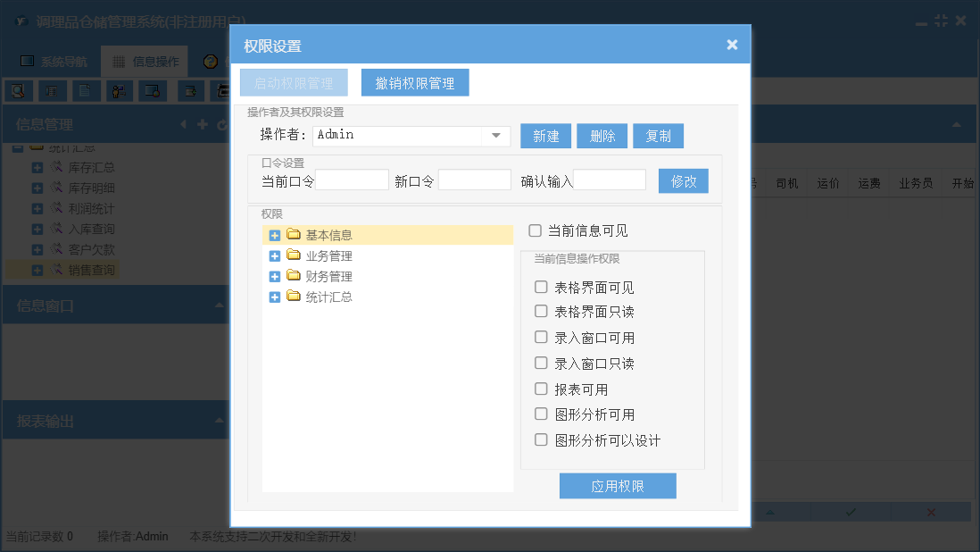980x552 pixels.
Task: Open the 操作者 dropdown list
Action: [x=495, y=136]
